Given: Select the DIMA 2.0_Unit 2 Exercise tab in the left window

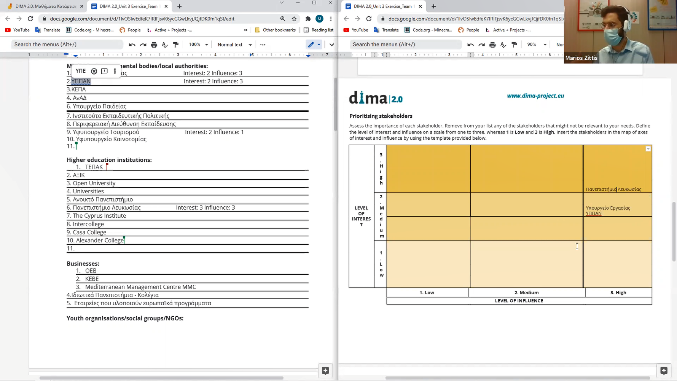Looking at the screenshot, I should click(128, 6).
